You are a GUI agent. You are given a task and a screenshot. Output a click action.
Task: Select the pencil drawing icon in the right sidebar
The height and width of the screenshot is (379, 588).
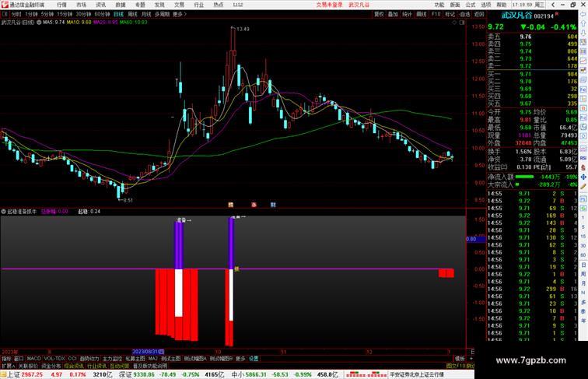pos(583,186)
